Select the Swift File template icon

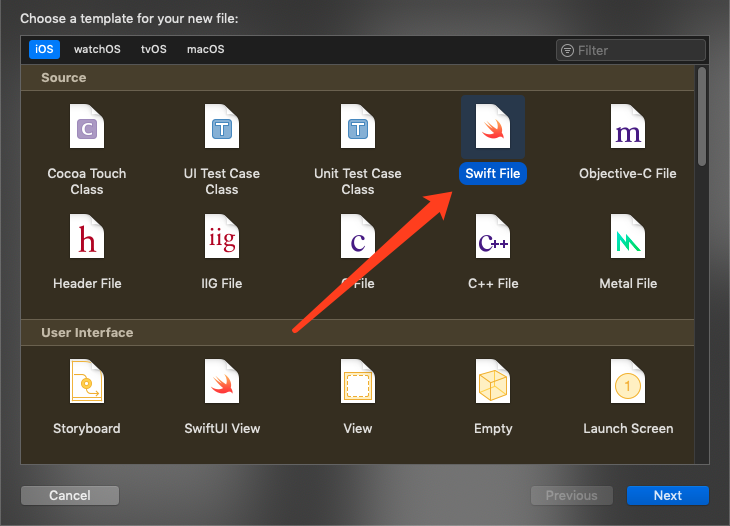(x=493, y=126)
